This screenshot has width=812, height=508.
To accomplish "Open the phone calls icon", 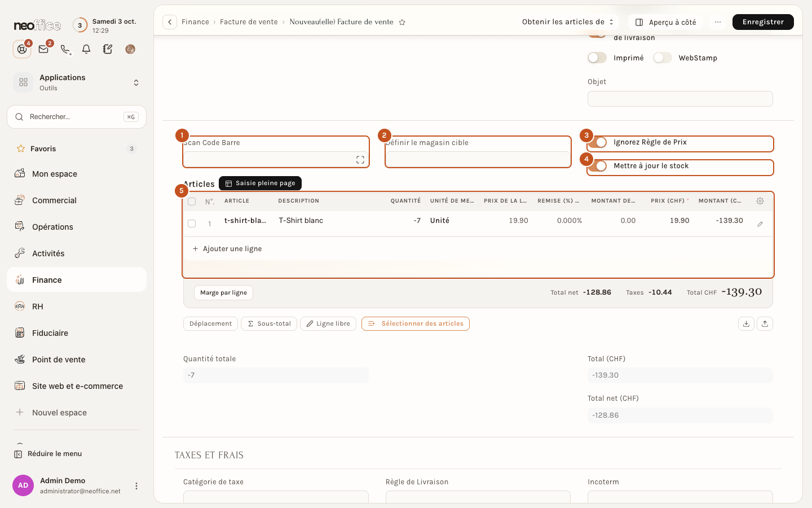I will click(65, 49).
